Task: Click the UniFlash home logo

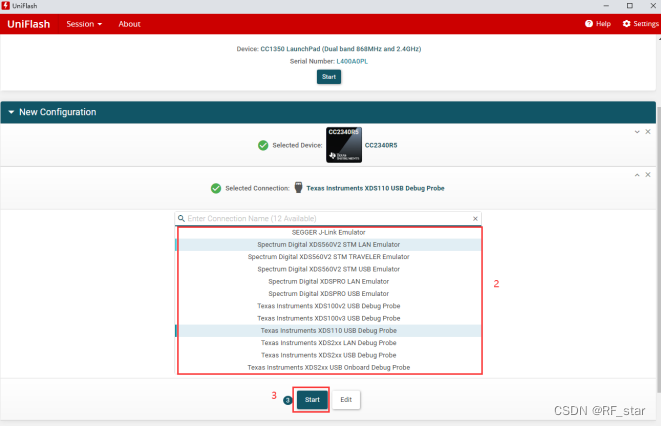Action: (28, 24)
